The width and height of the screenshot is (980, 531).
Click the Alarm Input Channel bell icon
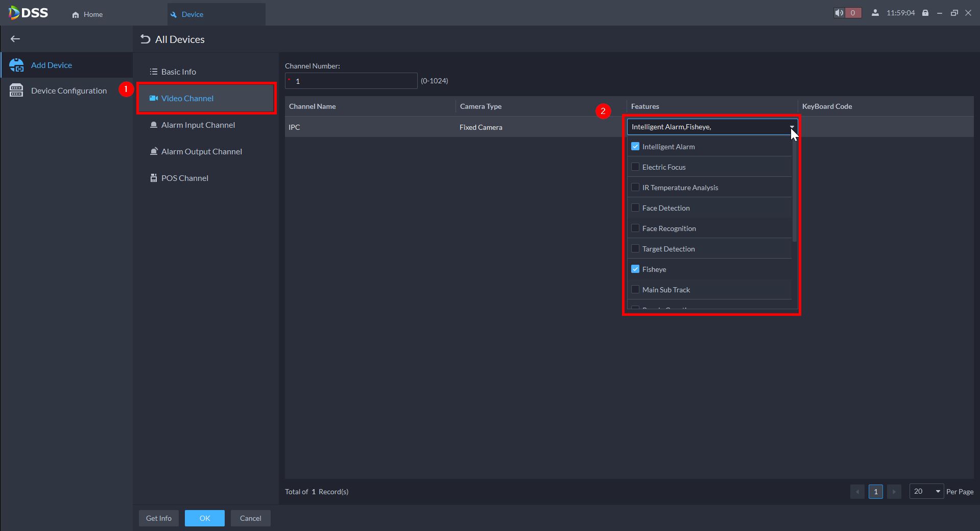pyautogui.click(x=153, y=125)
